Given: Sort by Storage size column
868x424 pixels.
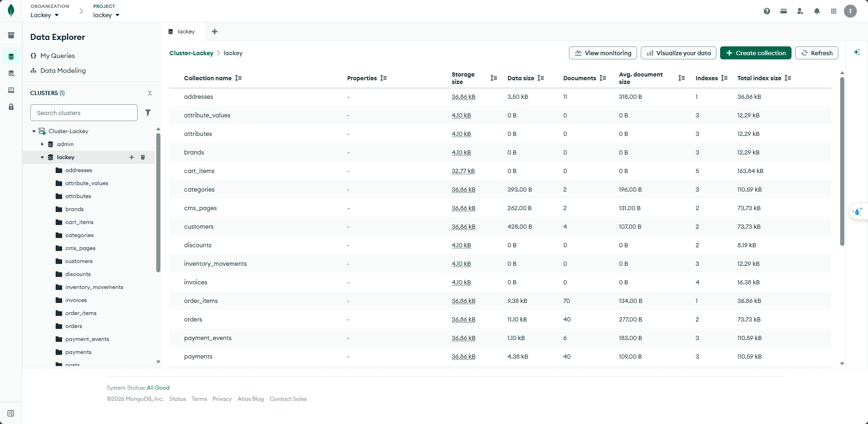Looking at the screenshot, I should coord(494,78).
